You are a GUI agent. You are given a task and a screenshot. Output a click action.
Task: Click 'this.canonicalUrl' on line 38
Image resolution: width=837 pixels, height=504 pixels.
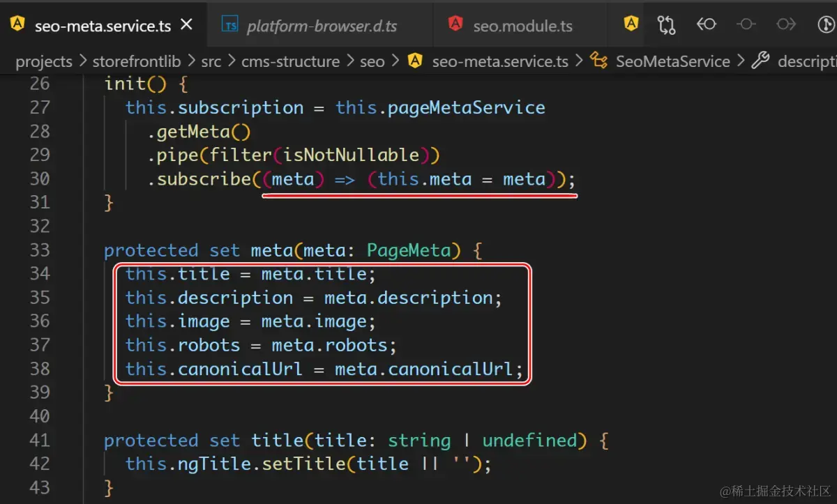pyautogui.click(x=214, y=369)
